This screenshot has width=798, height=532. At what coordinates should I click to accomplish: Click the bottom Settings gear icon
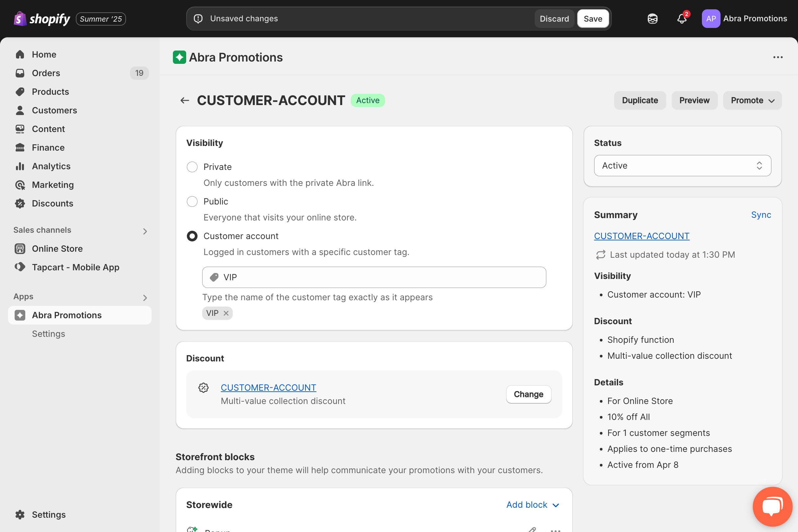click(20, 515)
